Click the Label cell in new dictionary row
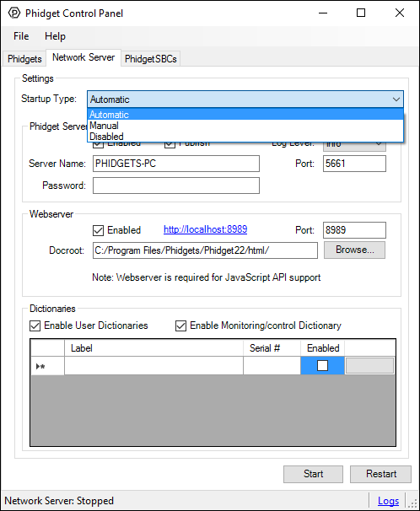The image size is (420, 511). [153, 366]
